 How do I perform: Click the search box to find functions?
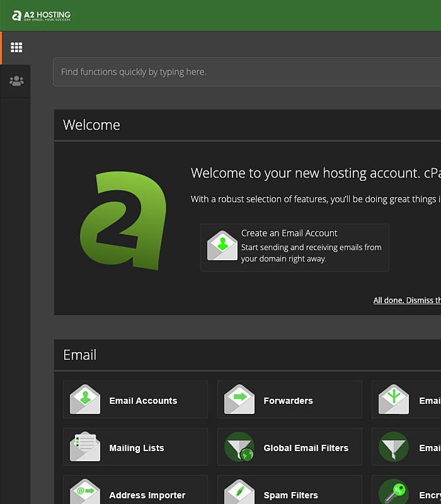tap(247, 72)
